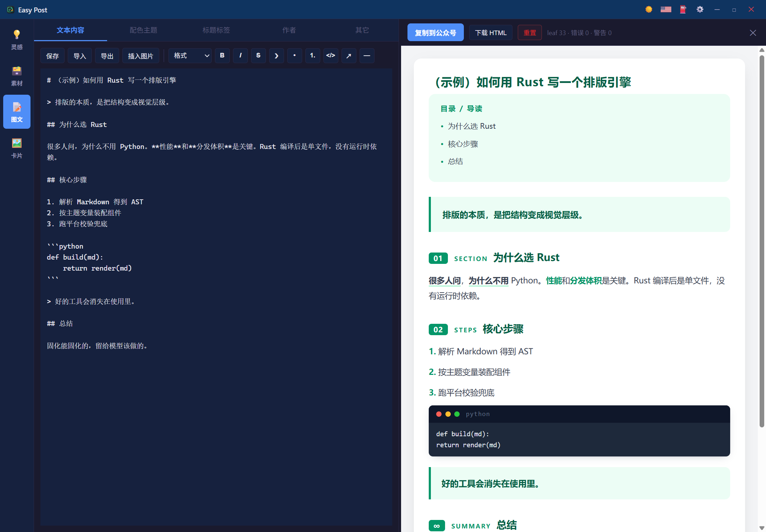
Task: Click 复制到公众号 copy button
Action: [435, 33]
